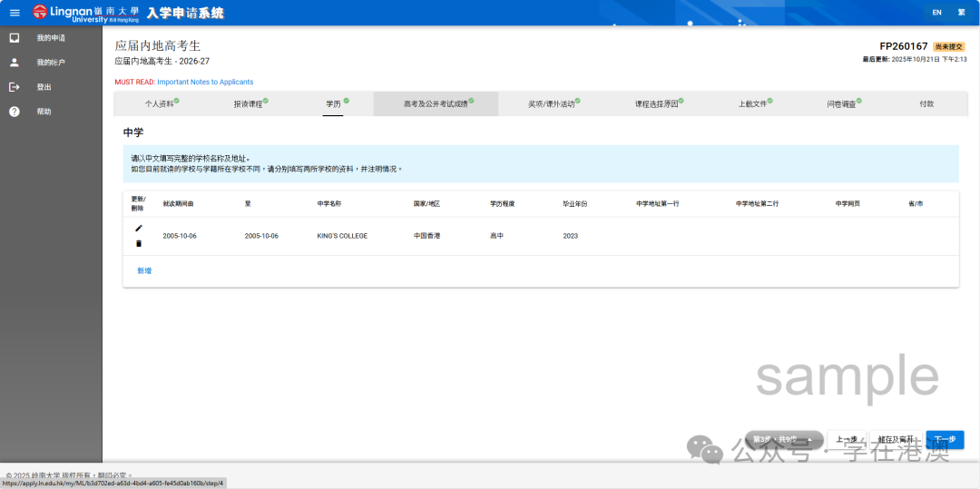Select the 付款 tab
980x489 pixels.
click(926, 104)
